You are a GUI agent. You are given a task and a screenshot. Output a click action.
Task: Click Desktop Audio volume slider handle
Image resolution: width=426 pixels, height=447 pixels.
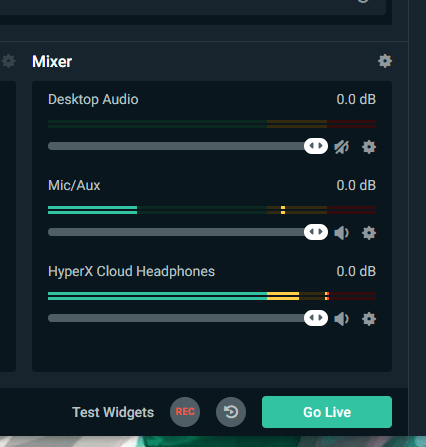pyautogui.click(x=316, y=146)
